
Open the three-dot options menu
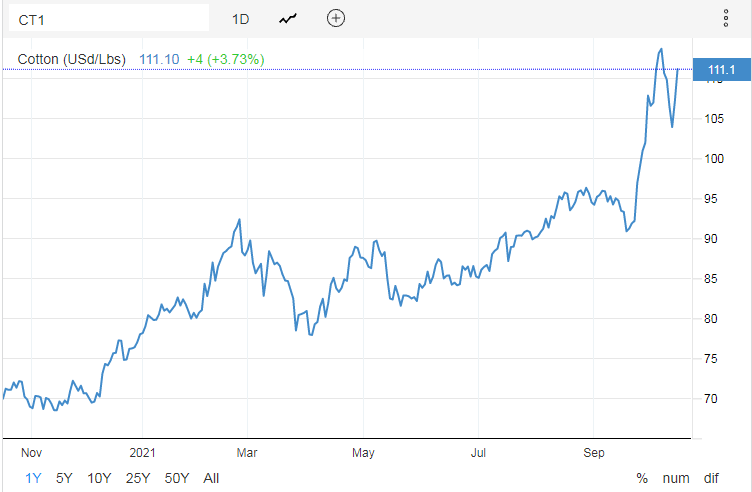(x=726, y=18)
